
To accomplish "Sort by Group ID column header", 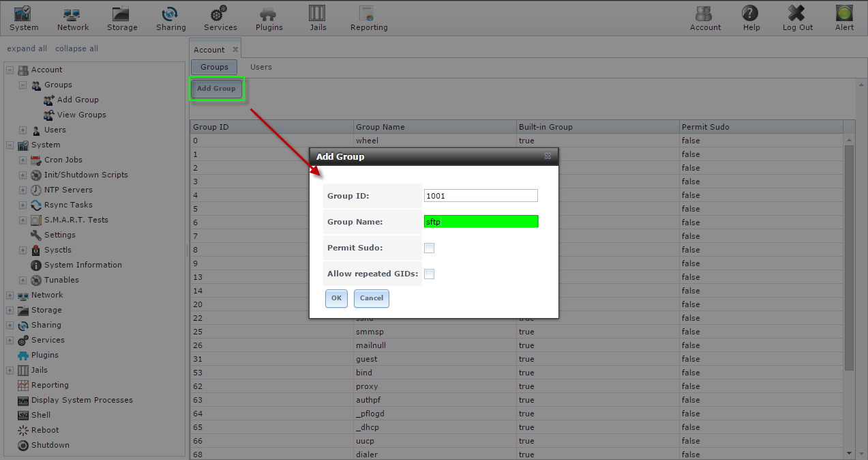I will 271,127.
